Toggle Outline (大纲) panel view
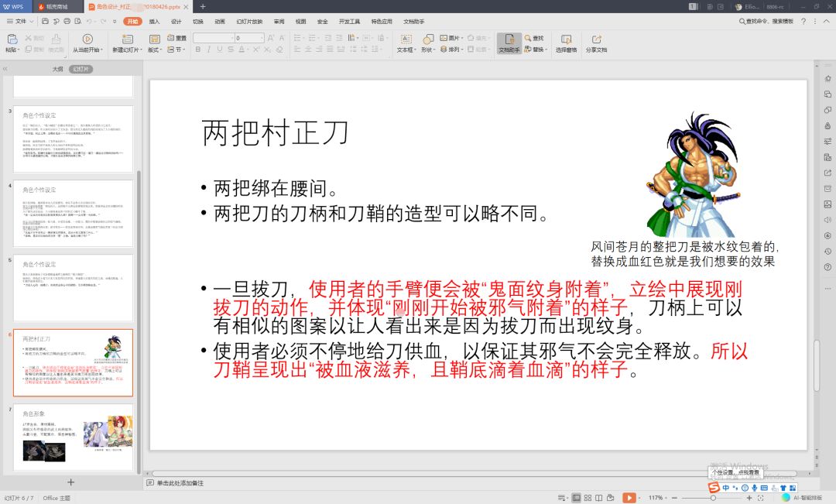Image resolution: width=836 pixels, height=504 pixels. pyautogui.click(x=57, y=69)
